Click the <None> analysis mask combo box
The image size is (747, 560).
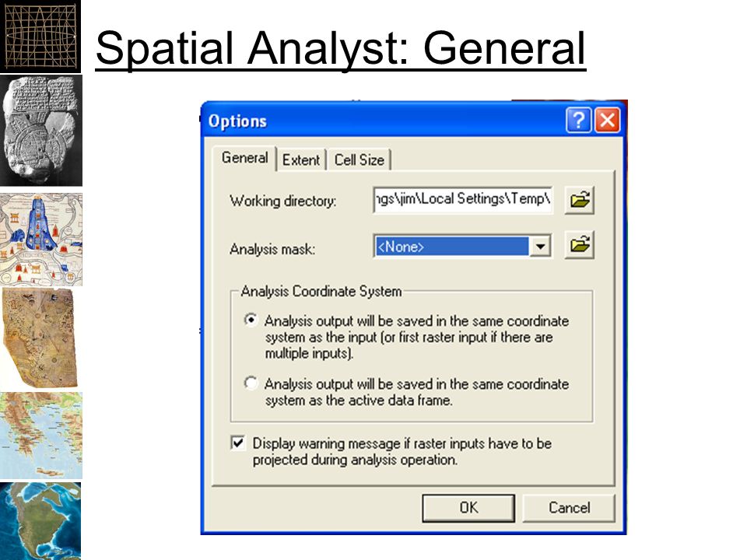pyautogui.click(x=462, y=247)
